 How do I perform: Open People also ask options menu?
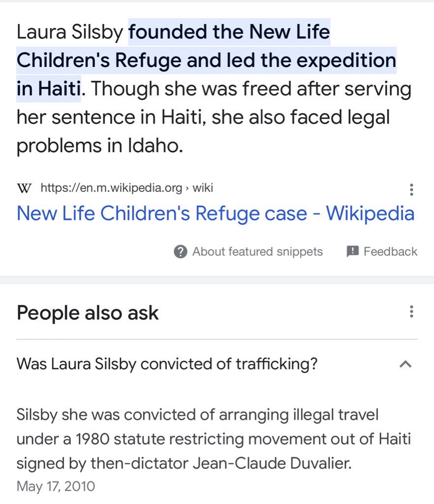pyautogui.click(x=411, y=312)
